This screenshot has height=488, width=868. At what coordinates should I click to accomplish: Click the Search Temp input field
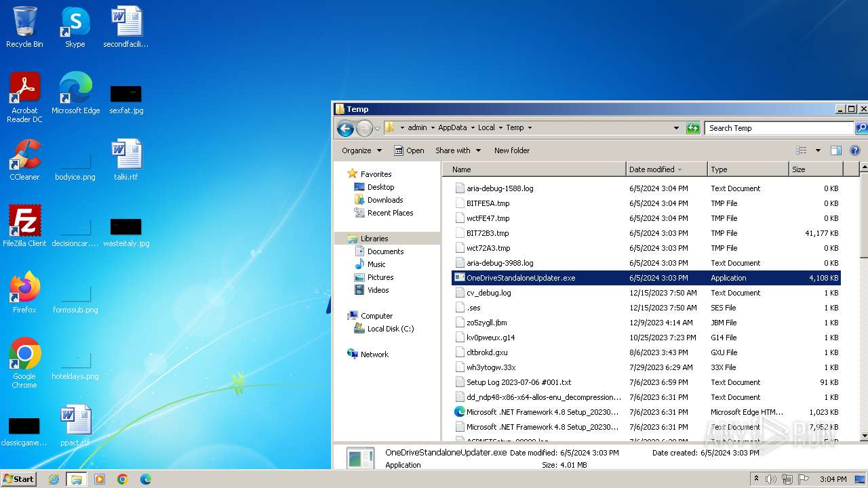tap(779, 128)
